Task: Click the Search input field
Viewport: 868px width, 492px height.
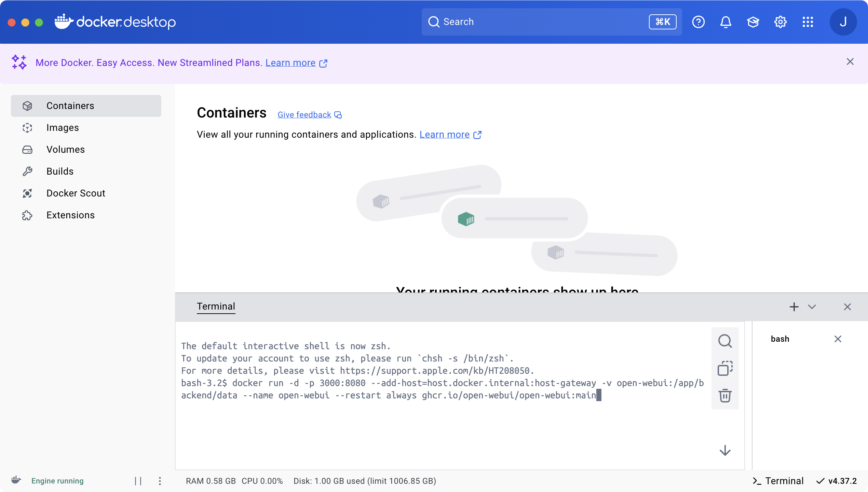Action: (x=543, y=22)
